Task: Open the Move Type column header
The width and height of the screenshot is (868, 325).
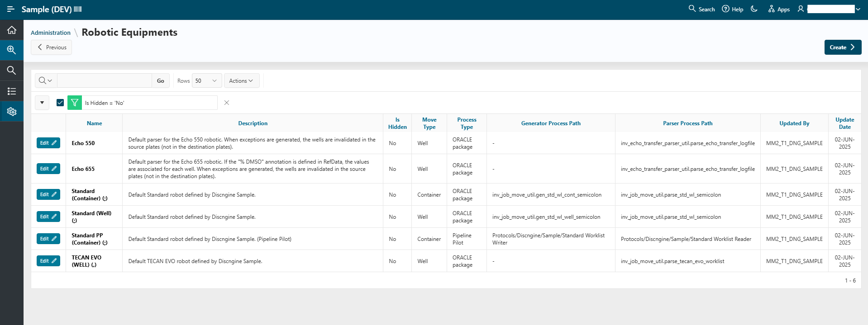Action: 429,123
